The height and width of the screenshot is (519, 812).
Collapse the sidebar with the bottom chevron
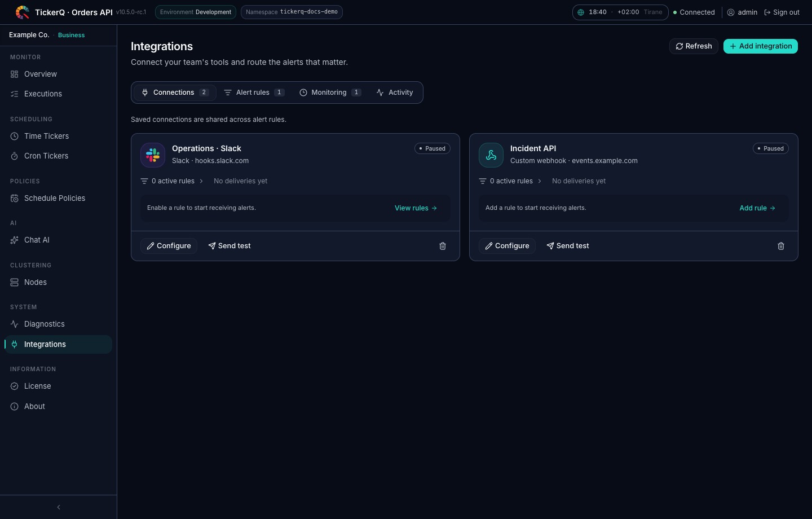click(59, 507)
